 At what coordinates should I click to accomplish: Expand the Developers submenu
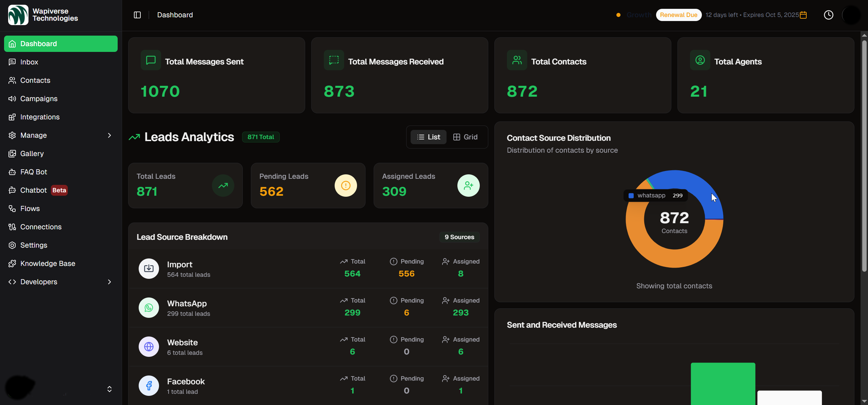click(x=109, y=282)
